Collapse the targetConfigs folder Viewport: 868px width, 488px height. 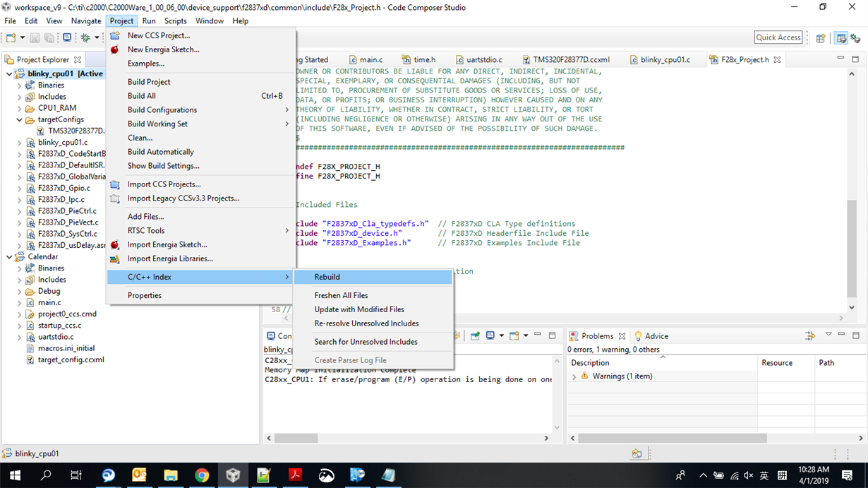[20, 120]
